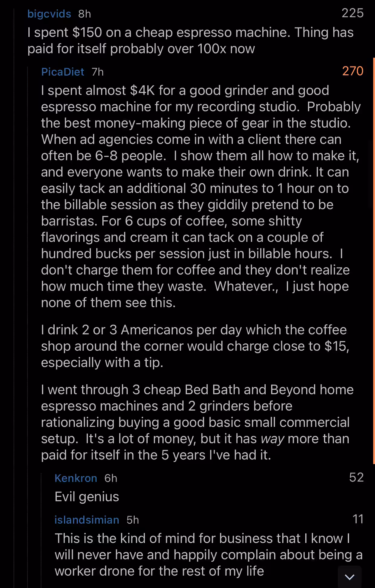Image resolution: width=375 pixels, height=588 pixels.
Task: Tap the 11 score on islandsimian's reply
Action: pyautogui.click(x=358, y=519)
